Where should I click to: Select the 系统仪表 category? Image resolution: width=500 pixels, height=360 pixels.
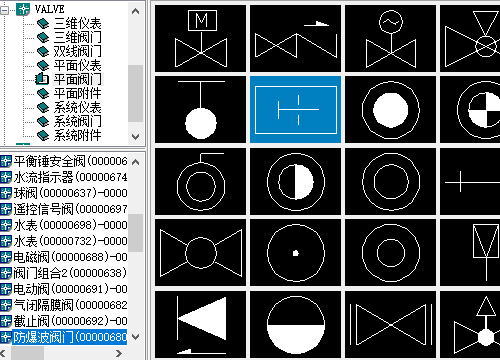(x=77, y=107)
